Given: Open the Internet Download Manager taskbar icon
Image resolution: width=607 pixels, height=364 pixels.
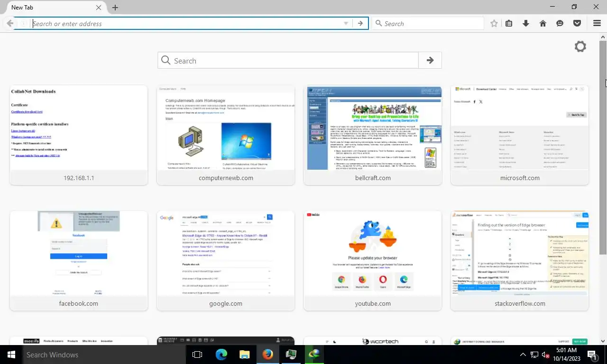Looking at the screenshot, I should (x=314, y=354).
